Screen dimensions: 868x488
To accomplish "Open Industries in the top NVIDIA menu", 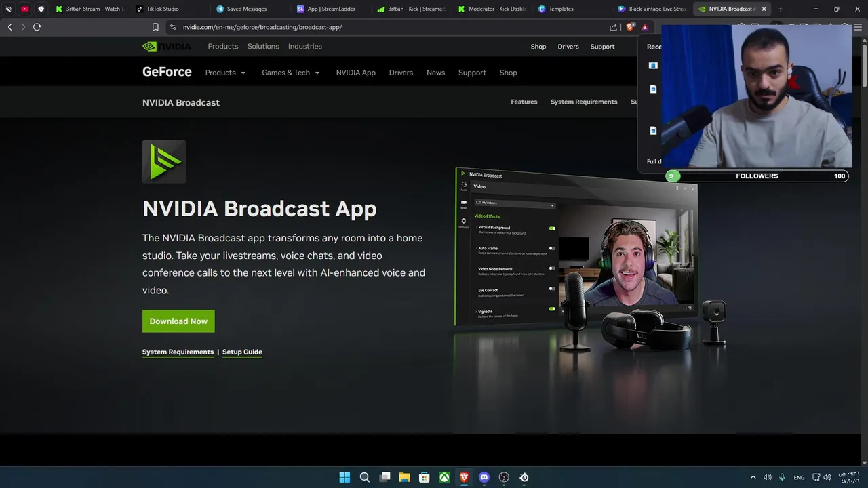I will pyautogui.click(x=305, y=47).
